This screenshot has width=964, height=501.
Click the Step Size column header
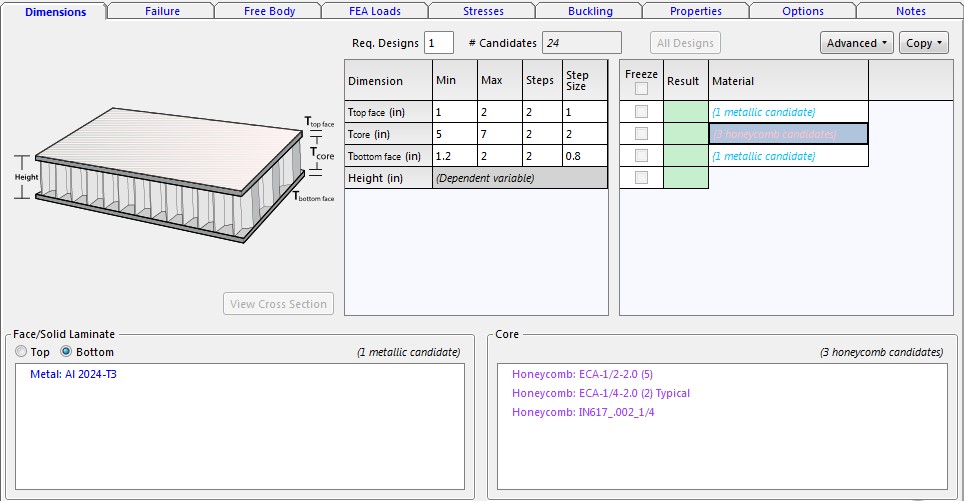point(585,81)
